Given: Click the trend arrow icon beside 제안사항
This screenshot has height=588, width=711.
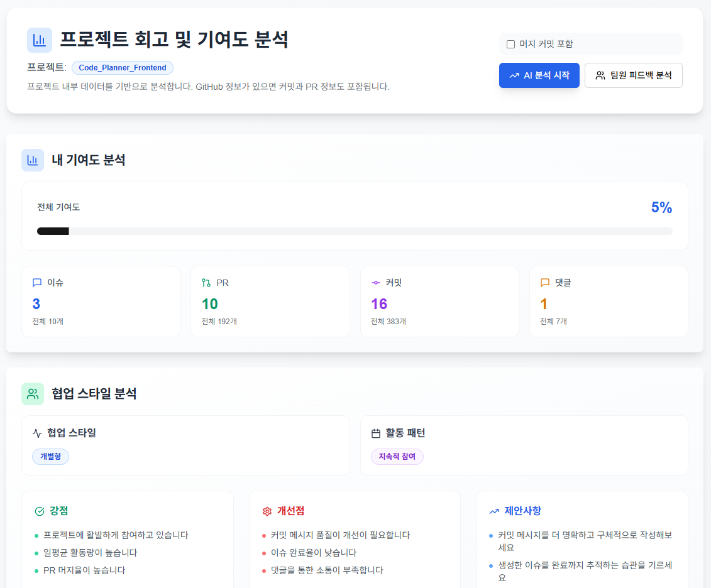Looking at the screenshot, I should 494,511.
